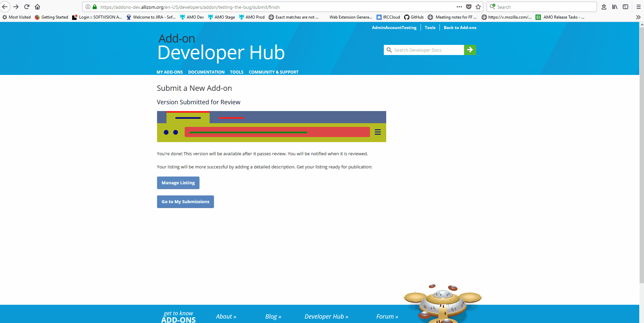Image resolution: width=644 pixels, height=323 pixels.
Task: Click the green search arrow button
Action: click(470, 50)
